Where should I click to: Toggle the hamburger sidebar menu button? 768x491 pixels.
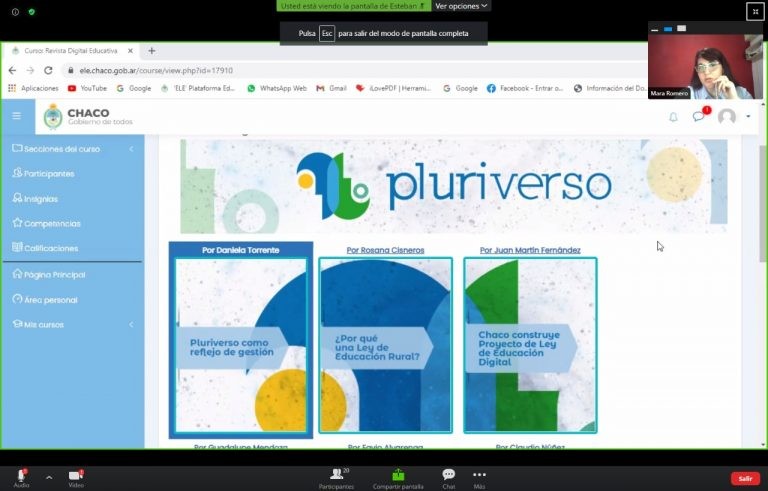pos(17,116)
